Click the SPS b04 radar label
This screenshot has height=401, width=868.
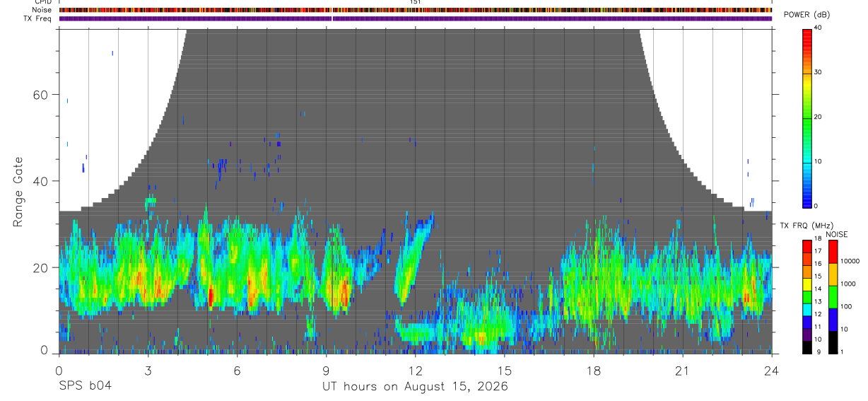coord(84,386)
